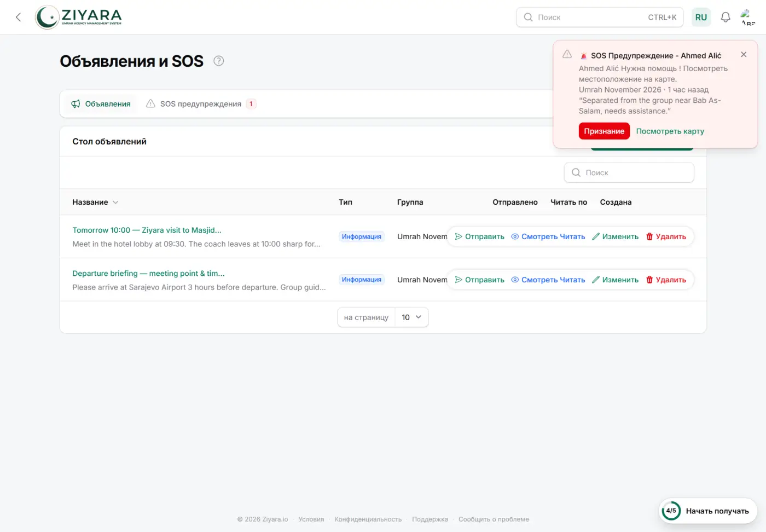Click the Создана column header
Screen dimensions: 766x532
(x=616, y=202)
